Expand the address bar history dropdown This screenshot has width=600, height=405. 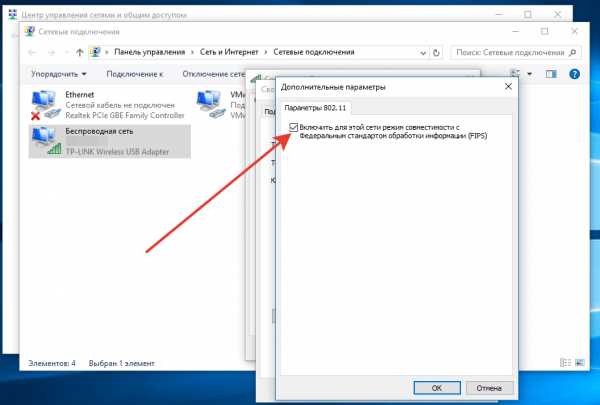(x=423, y=53)
